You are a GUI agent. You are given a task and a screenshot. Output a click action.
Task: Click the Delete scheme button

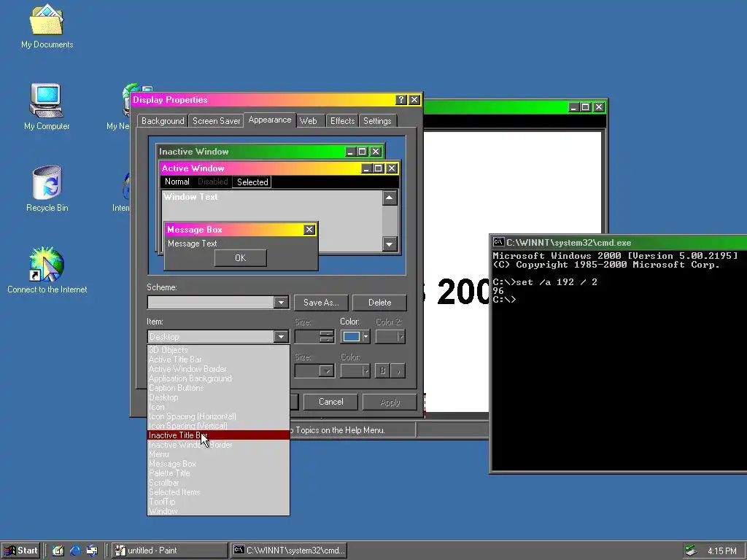click(x=379, y=303)
